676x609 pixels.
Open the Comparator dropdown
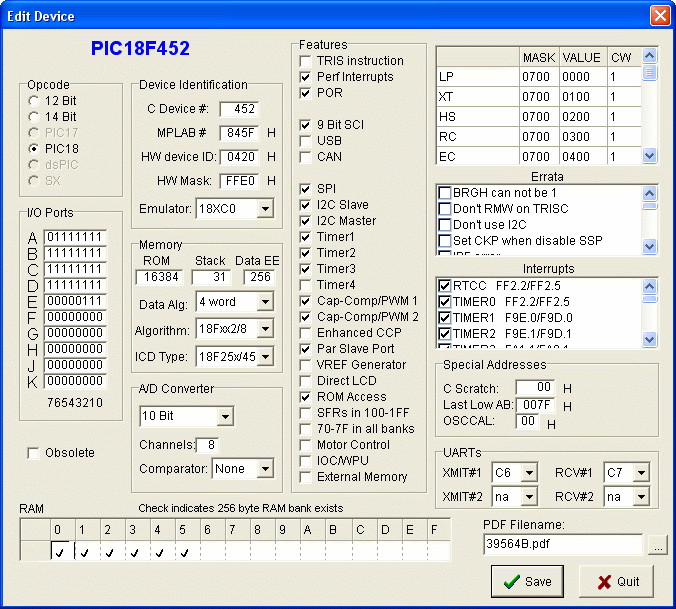coord(264,468)
